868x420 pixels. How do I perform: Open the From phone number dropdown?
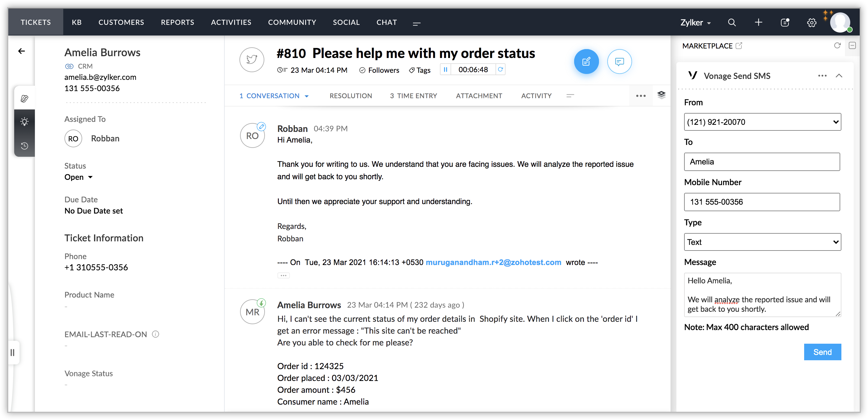[762, 122]
